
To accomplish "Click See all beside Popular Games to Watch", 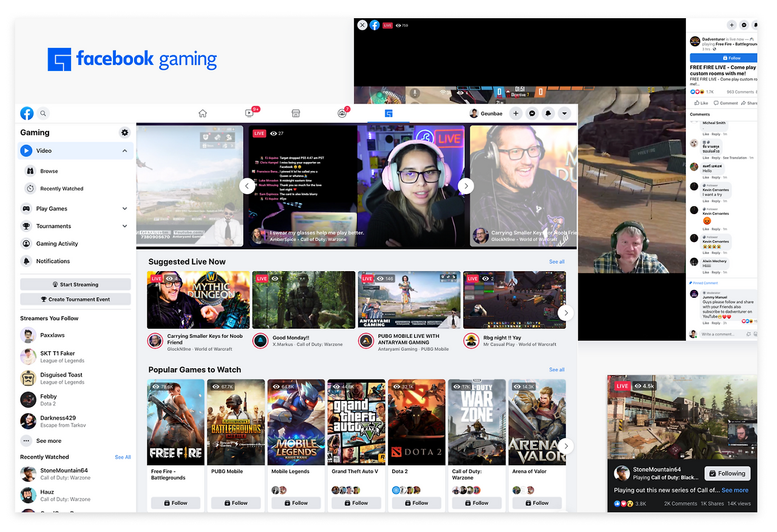I will 557,370.
